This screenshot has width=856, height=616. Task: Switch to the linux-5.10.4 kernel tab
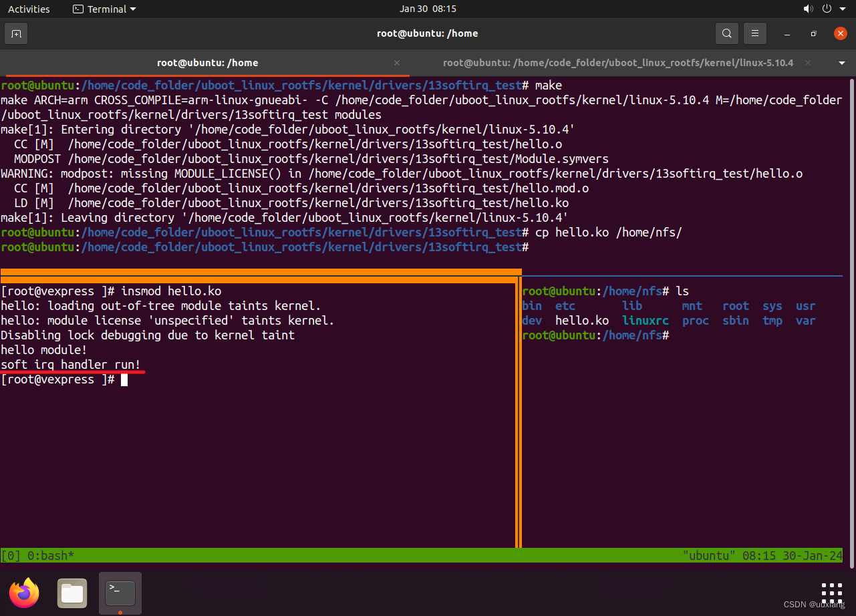618,63
